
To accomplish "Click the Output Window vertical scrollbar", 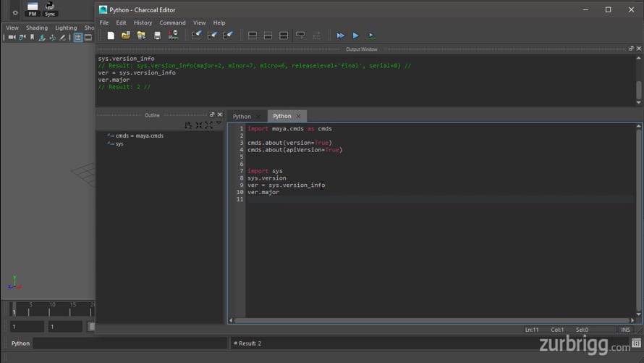I will coord(639,80).
